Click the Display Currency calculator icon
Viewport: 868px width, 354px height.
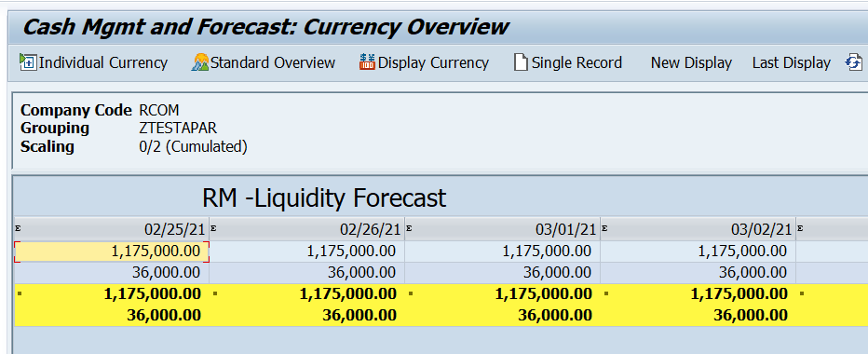[367, 62]
